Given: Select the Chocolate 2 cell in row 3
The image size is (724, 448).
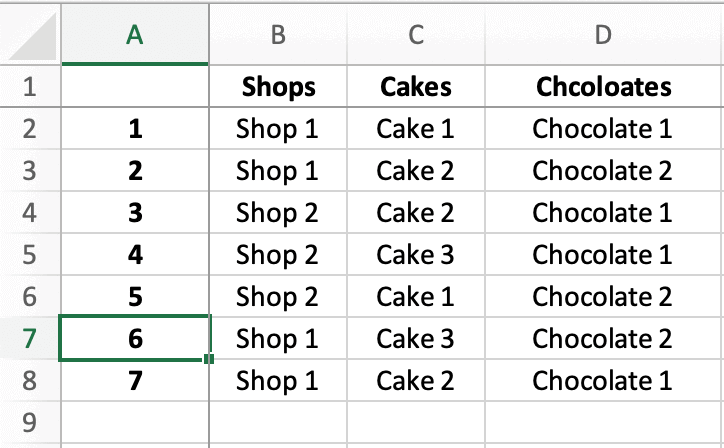Looking at the screenshot, I should pyautogui.click(x=603, y=171).
